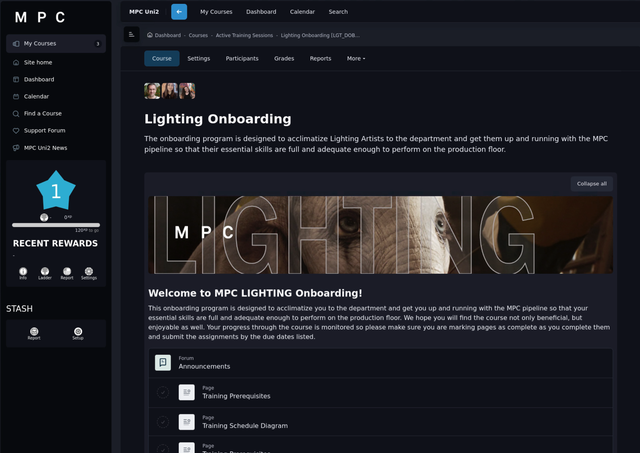
Task: Click the third teacher avatar
Action: pyautogui.click(x=187, y=91)
